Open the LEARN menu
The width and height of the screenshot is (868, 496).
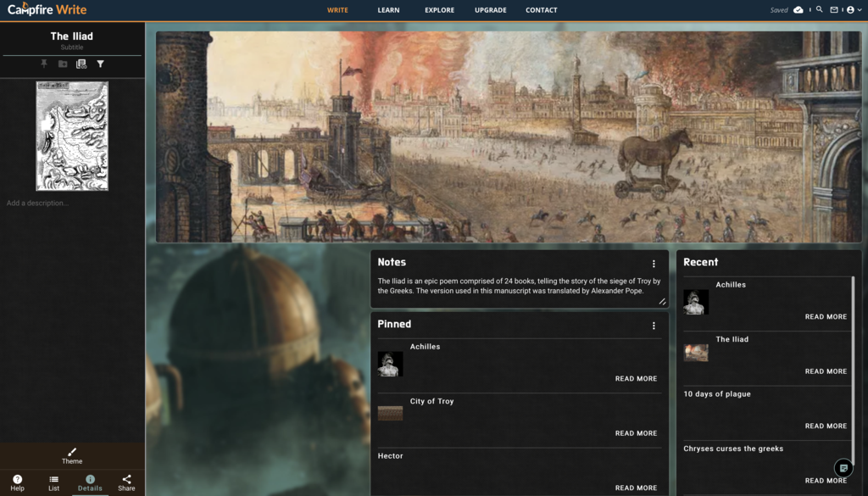(388, 10)
